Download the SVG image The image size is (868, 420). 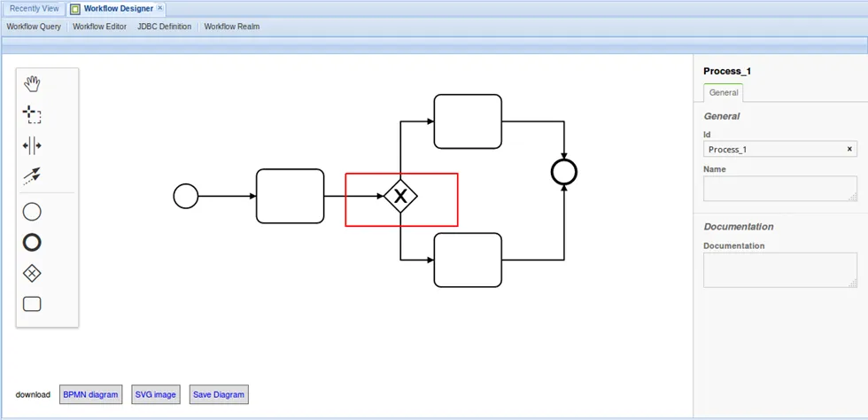tap(156, 394)
